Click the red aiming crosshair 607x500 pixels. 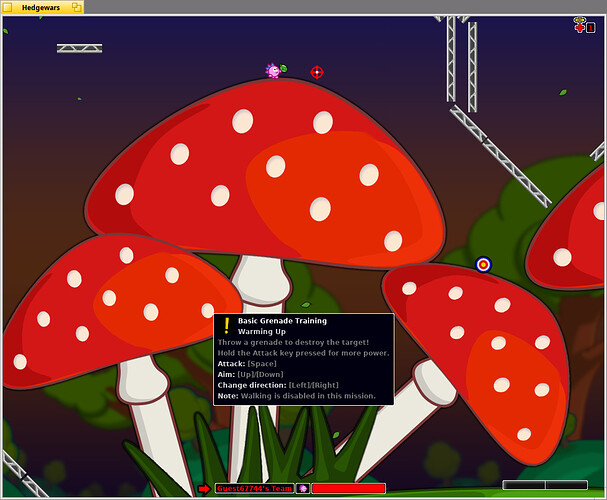[317, 72]
